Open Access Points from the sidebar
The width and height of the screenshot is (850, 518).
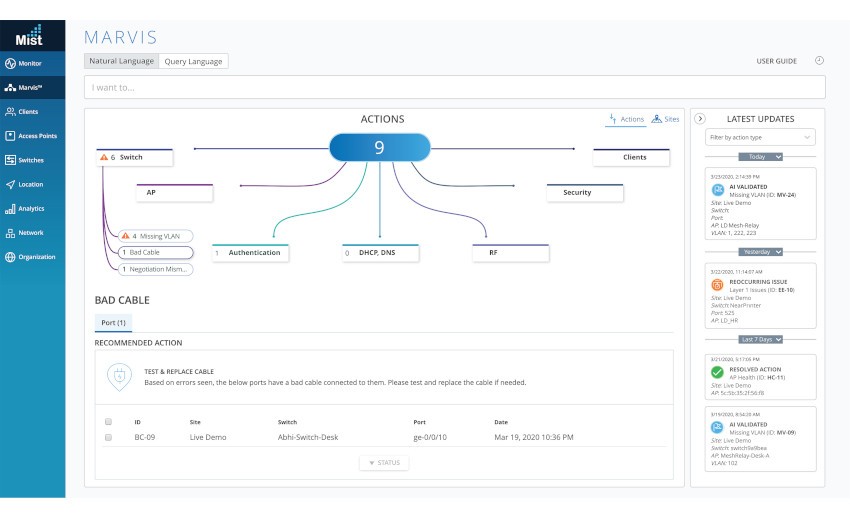click(x=10, y=136)
